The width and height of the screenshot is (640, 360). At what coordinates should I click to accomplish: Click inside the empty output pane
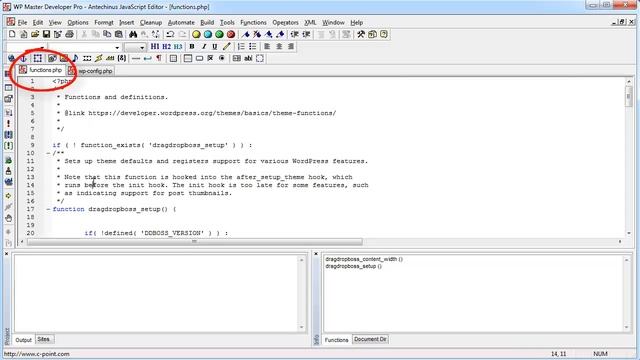[157, 293]
